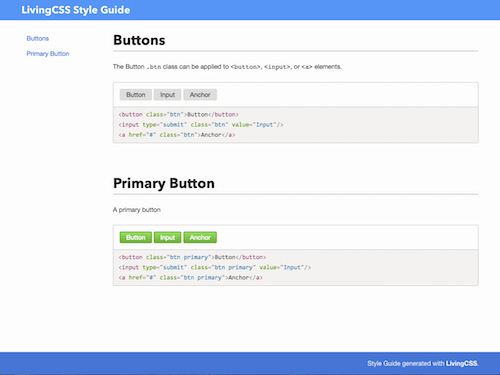Open the Primary Button sidebar link
Viewport: 500px width, 375px height.
(x=48, y=54)
